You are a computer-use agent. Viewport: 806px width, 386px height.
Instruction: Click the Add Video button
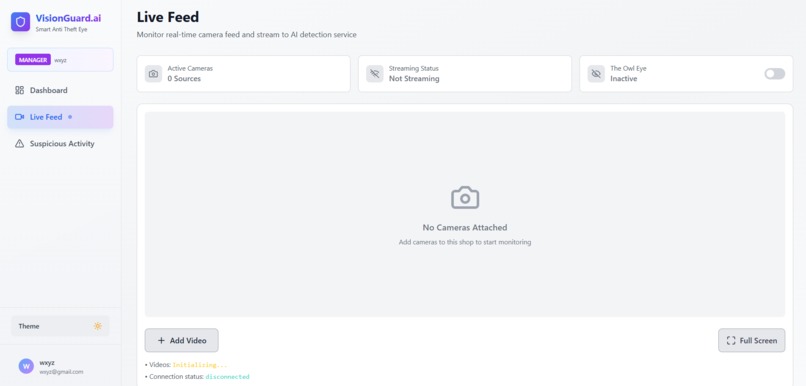(181, 340)
